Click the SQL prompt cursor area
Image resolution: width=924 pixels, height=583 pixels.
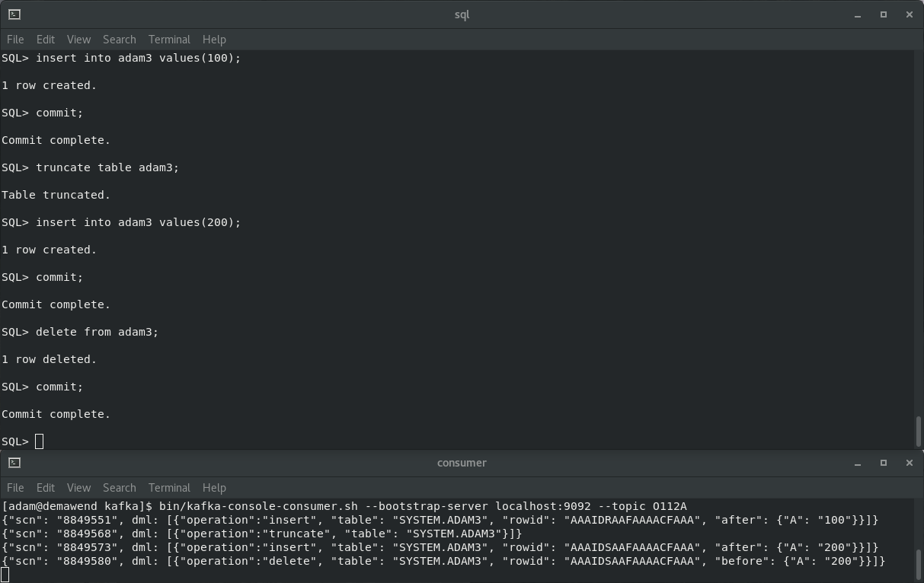[37, 441]
